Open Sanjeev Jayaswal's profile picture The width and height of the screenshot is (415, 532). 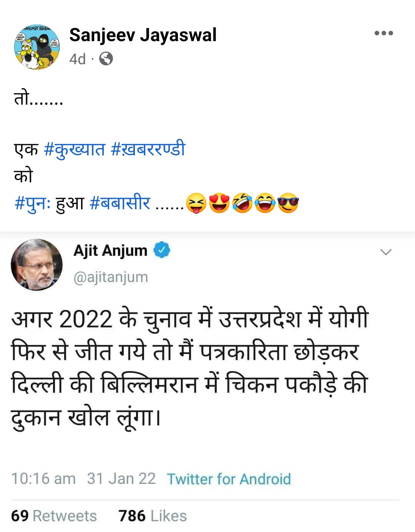click(x=37, y=47)
